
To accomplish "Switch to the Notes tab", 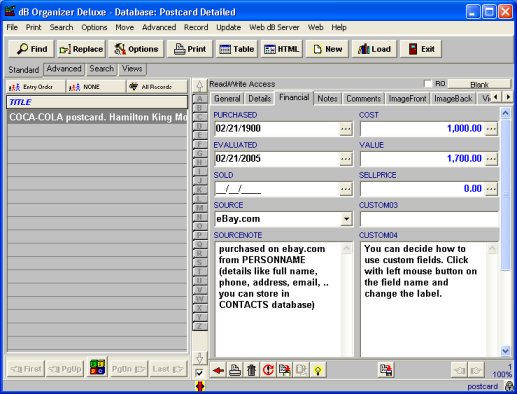I will click(x=327, y=99).
